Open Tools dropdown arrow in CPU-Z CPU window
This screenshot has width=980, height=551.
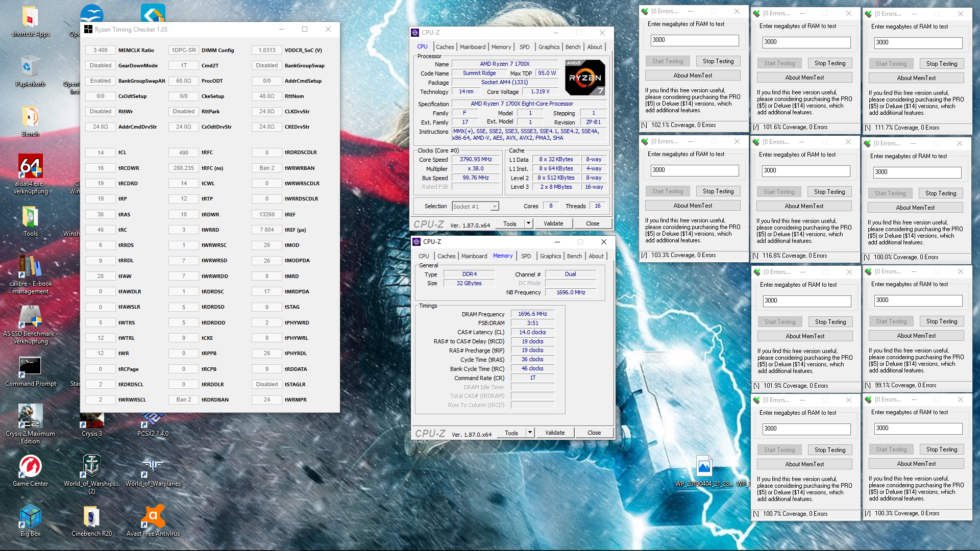[x=528, y=223]
